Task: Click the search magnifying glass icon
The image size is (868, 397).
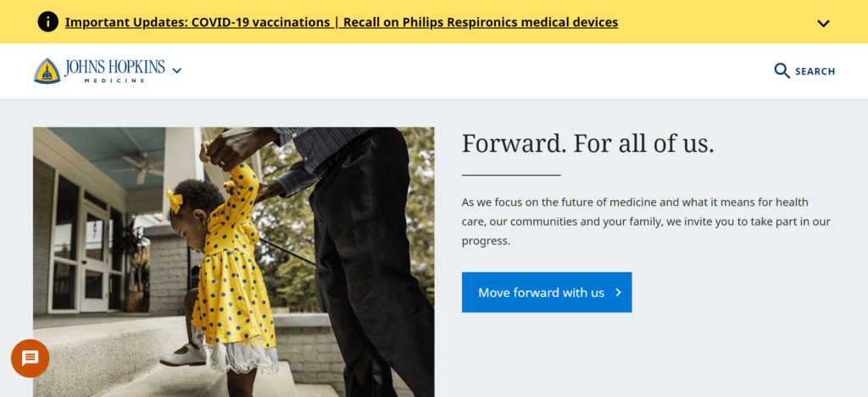Action: (782, 71)
